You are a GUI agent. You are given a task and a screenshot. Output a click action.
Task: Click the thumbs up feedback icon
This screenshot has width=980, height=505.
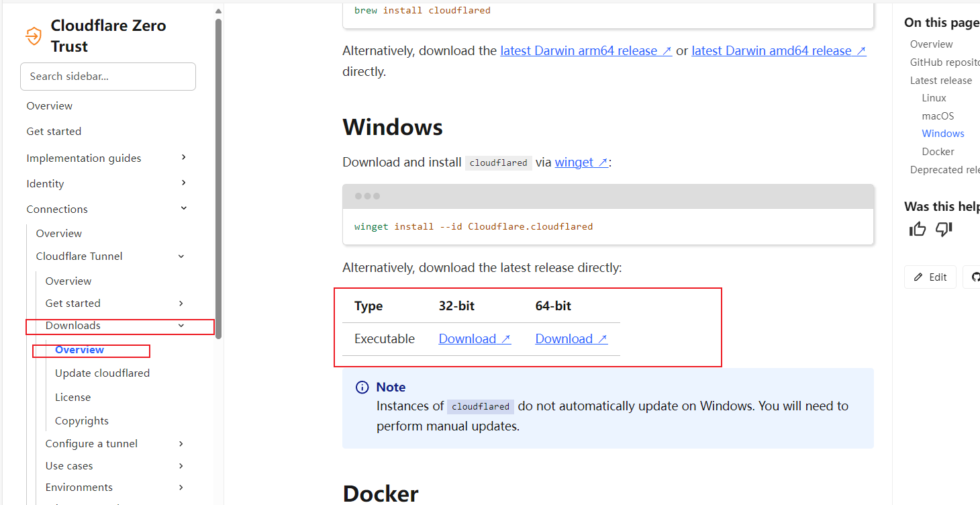point(918,230)
